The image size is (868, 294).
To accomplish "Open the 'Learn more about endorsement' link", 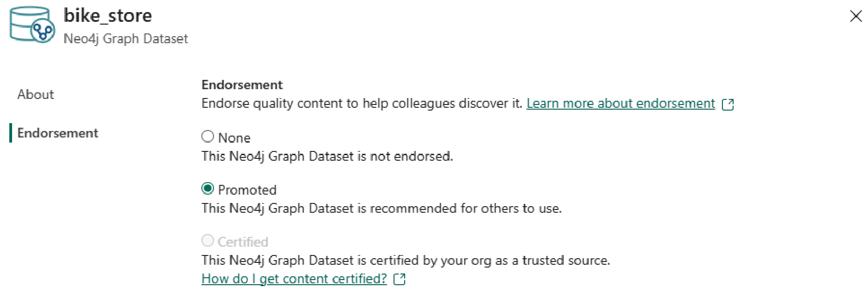I will click(620, 103).
